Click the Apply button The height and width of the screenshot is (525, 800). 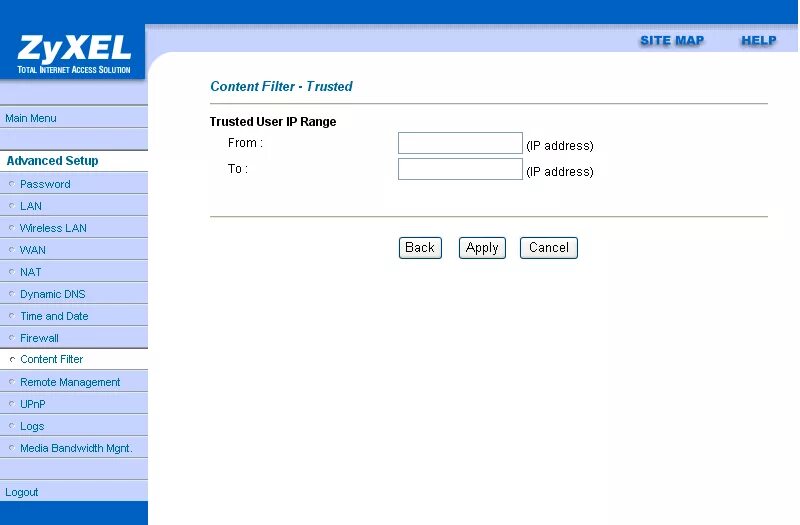tap(482, 248)
